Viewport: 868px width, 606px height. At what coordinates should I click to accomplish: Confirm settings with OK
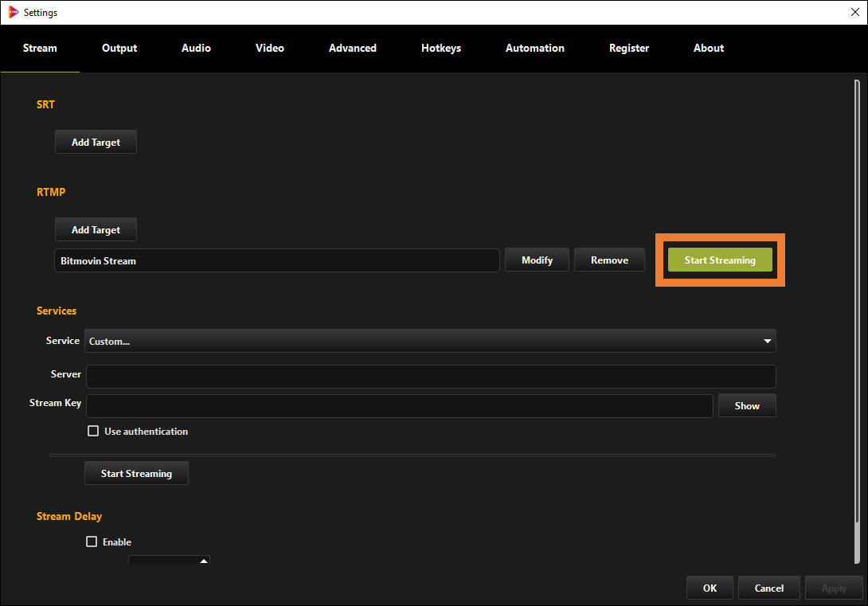pyautogui.click(x=710, y=588)
